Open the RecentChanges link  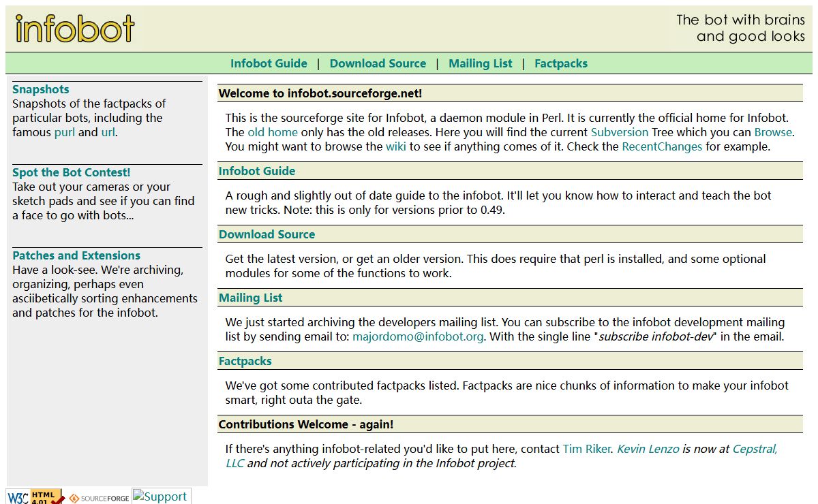[662, 146]
